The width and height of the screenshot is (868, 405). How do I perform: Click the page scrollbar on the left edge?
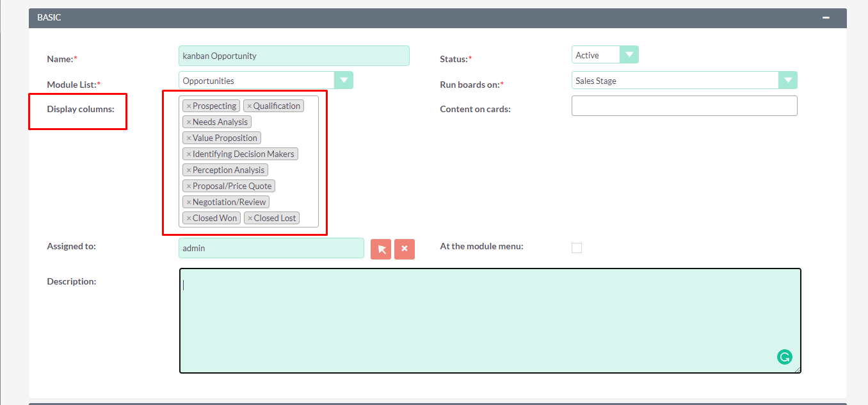point(2,202)
